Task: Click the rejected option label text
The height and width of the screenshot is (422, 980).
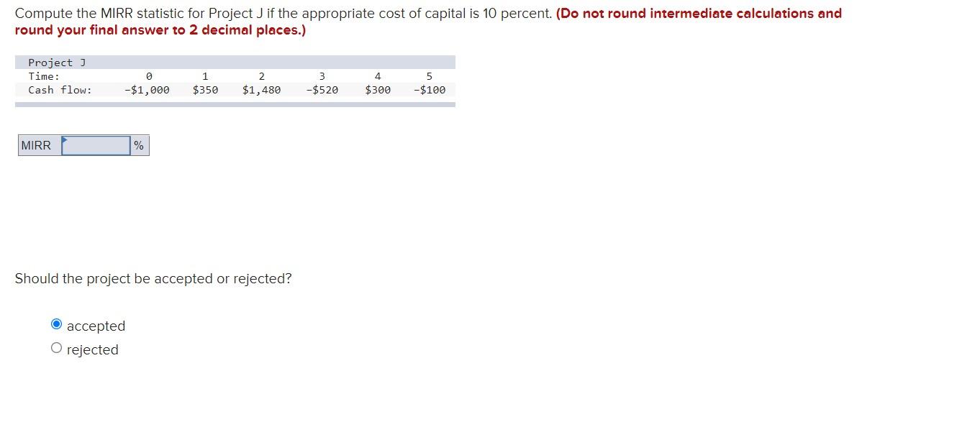Action: click(x=92, y=349)
